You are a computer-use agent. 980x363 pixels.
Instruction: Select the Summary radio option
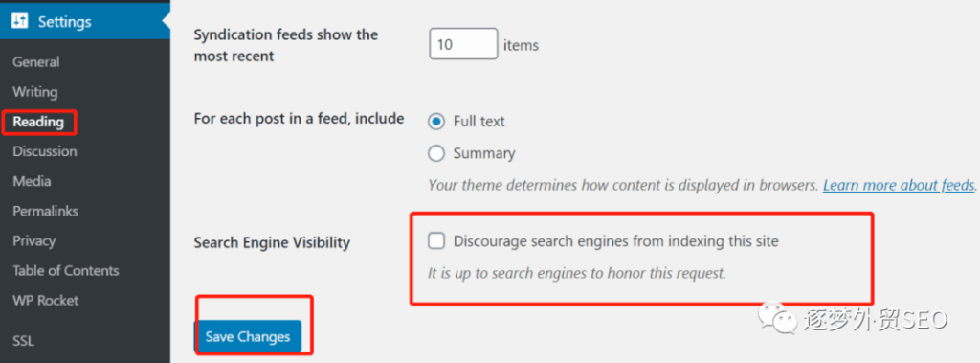pyautogui.click(x=436, y=153)
